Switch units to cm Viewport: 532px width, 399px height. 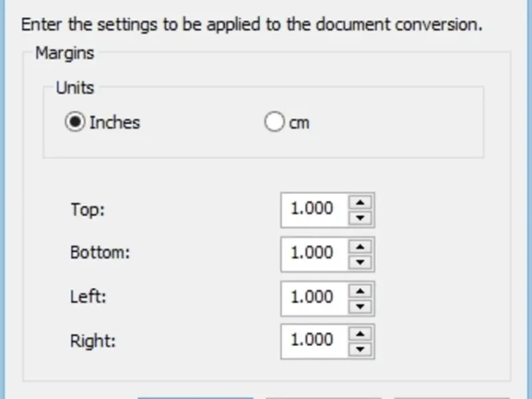point(275,122)
